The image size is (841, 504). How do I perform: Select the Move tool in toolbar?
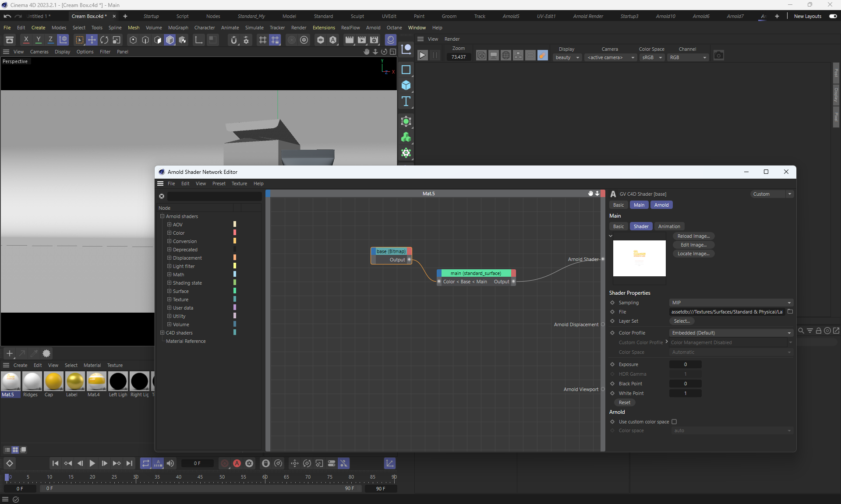pos(92,40)
